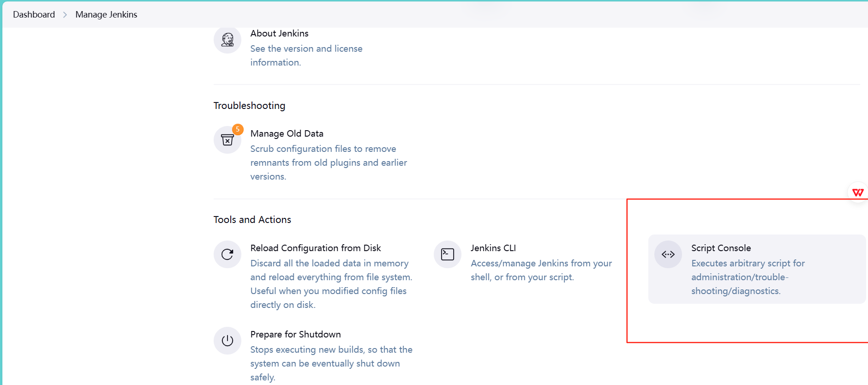Screen dimensions: 868x385
Task: Open Reload Configuration from Disk
Action: click(x=316, y=248)
